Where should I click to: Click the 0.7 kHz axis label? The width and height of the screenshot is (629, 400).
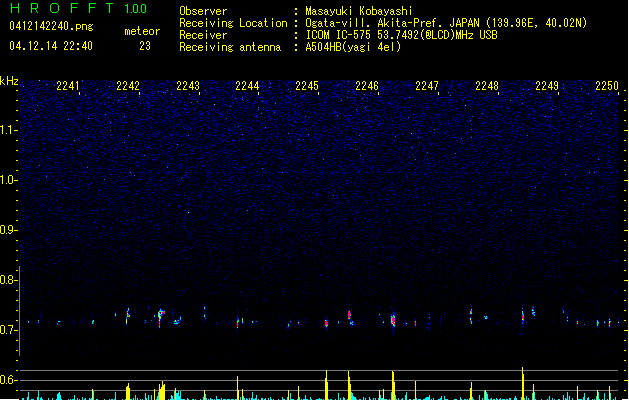8,330
